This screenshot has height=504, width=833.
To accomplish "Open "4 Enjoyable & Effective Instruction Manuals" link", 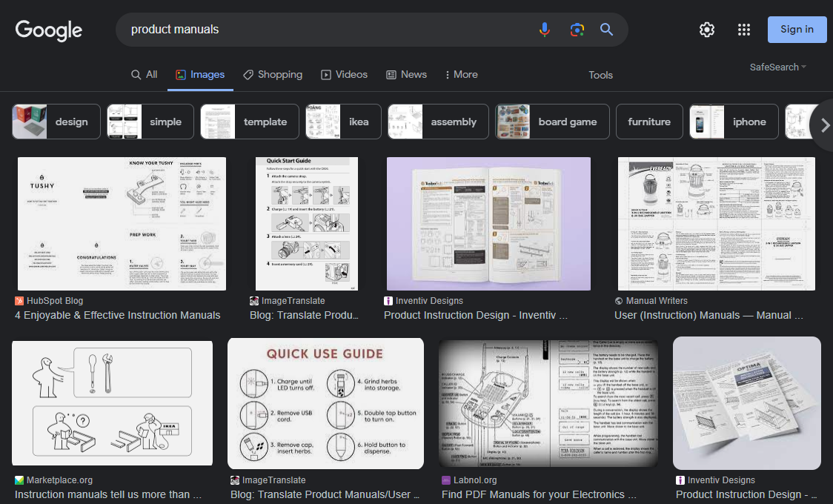I will pos(117,315).
